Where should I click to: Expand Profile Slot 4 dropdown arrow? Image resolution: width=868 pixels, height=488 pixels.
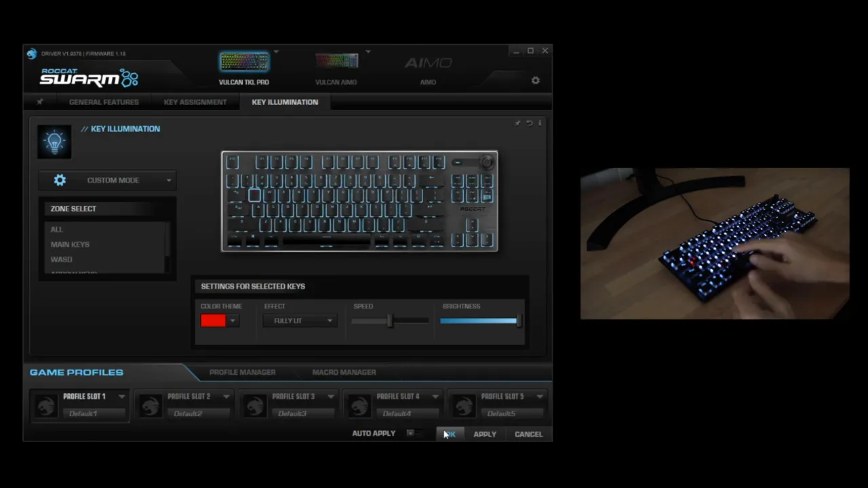[435, 396]
